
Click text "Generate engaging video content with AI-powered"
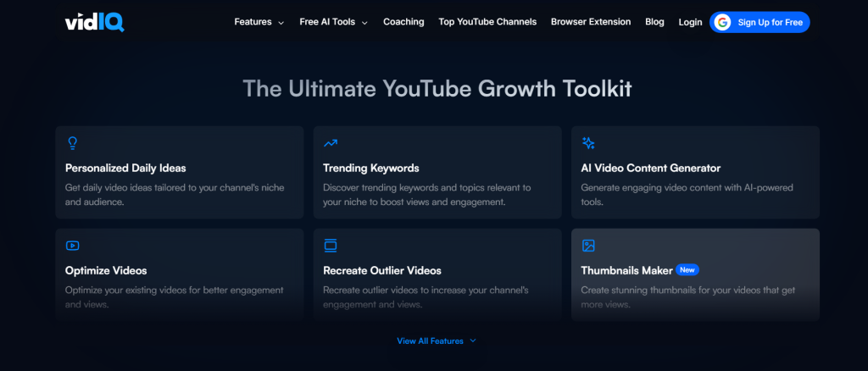[x=687, y=187]
